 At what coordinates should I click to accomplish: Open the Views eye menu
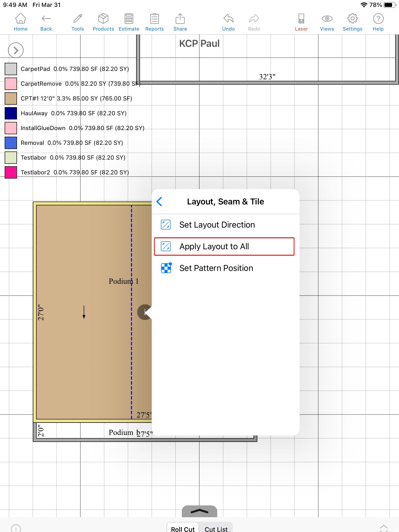click(327, 22)
